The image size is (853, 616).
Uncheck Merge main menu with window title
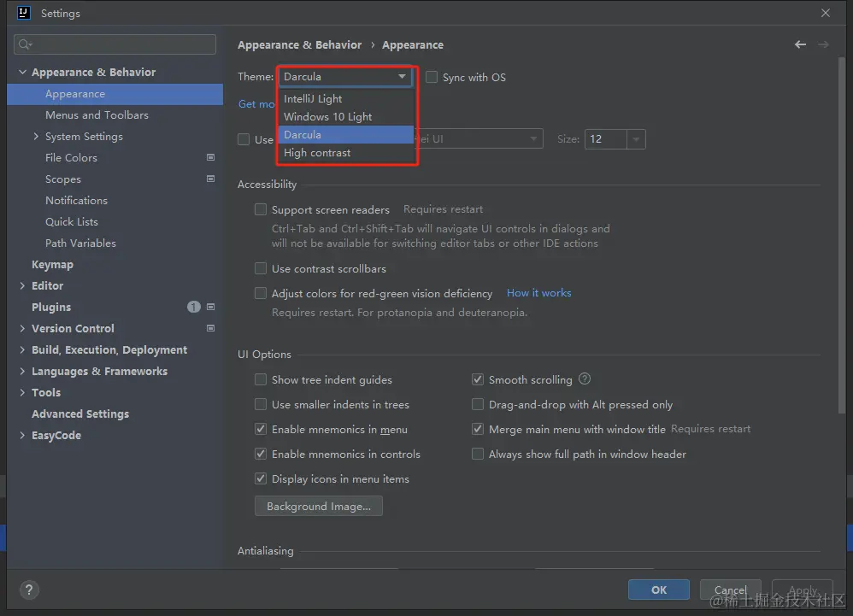[478, 430]
